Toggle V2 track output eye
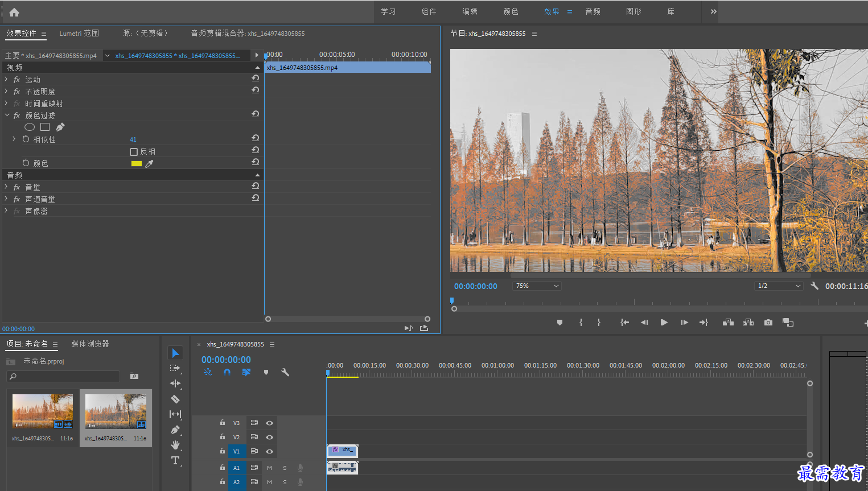Viewport: 868px width, 491px height. click(270, 437)
